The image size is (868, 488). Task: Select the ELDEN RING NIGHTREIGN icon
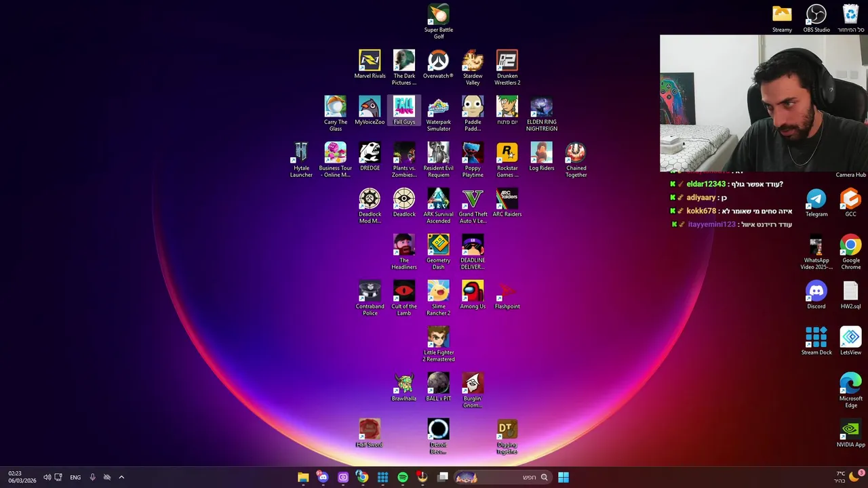coord(542,113)
